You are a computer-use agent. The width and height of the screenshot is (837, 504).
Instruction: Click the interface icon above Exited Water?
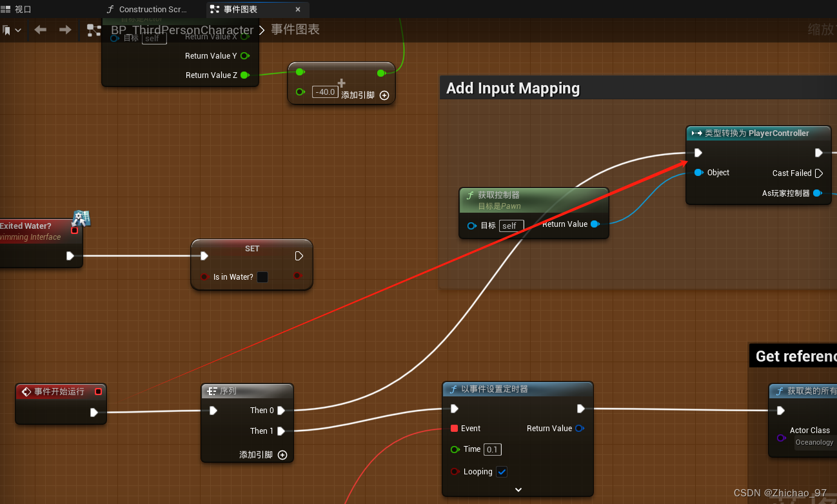[81, 218]
